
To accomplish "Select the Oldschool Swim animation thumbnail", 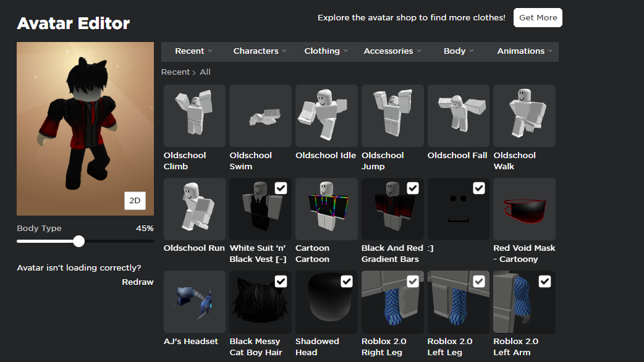I will coord(260,116).
